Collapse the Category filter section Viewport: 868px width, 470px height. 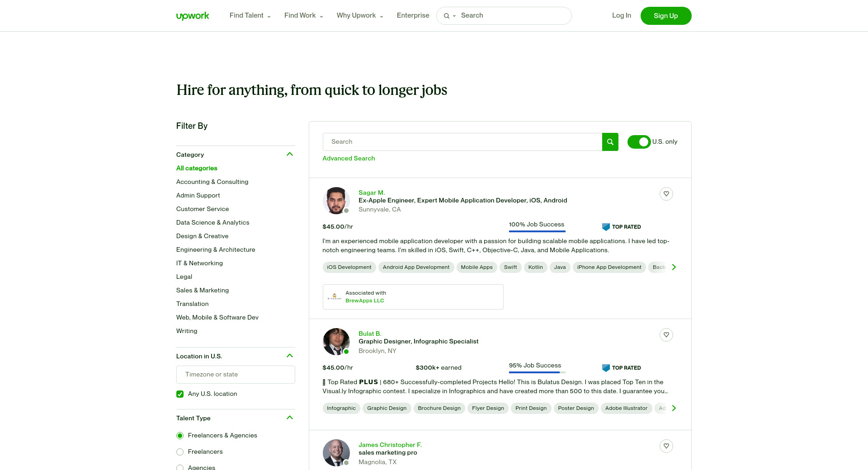pyautogui.click(x=290, y=155)
